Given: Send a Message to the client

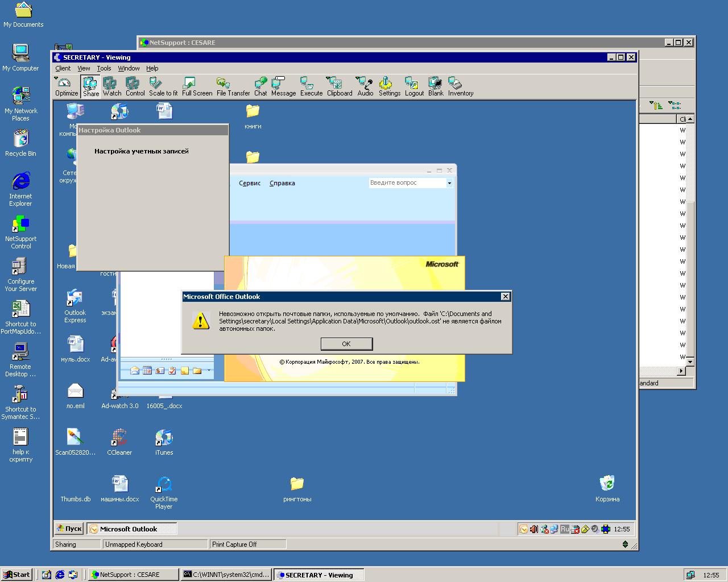Looking at the screenshot, I should 283,86.
